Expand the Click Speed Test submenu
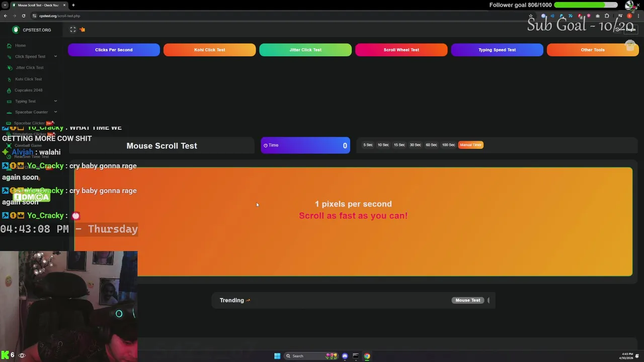The width and height of the screenshot is (644, 362). pyautogui.click(x=55, y=56)
